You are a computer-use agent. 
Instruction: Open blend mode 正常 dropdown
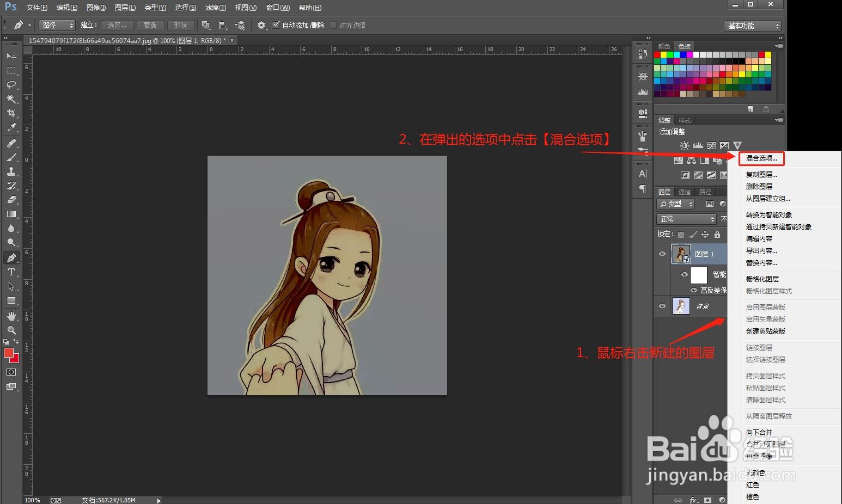click(x=686, y=219)
